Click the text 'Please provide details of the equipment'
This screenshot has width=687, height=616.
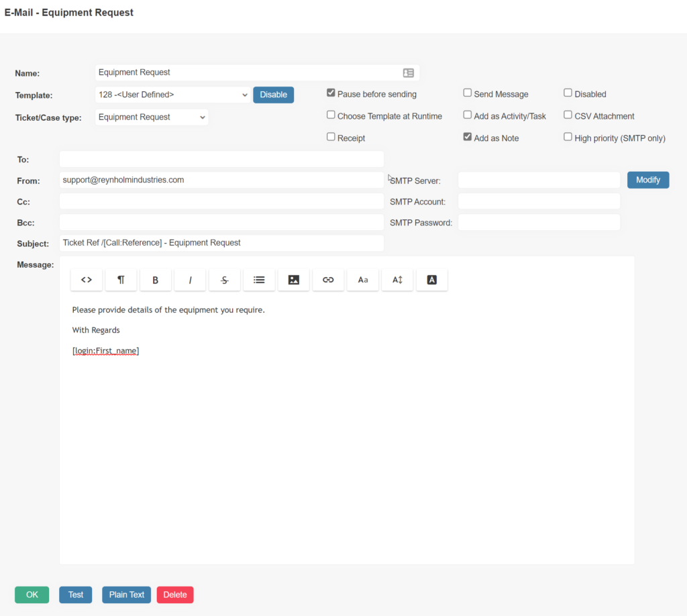pyautogui.click(x=146, y=310)
